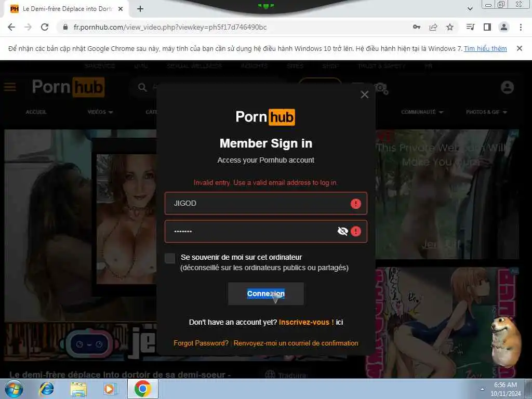Open the Windows Start menu
532x399 pixels.
[x=13, y=389]
